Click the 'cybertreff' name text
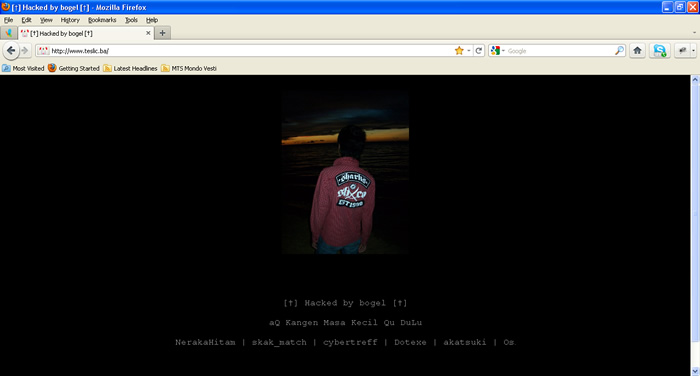The width and height of the screenshot is (700, 376). pos(350,342)
